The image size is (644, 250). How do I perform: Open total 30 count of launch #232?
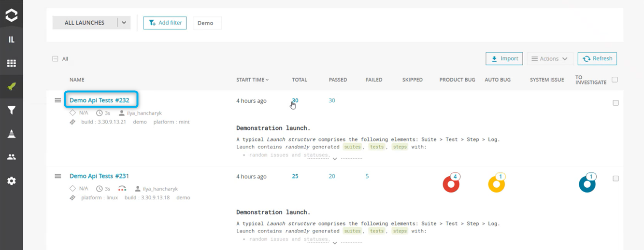coord(295,100)
